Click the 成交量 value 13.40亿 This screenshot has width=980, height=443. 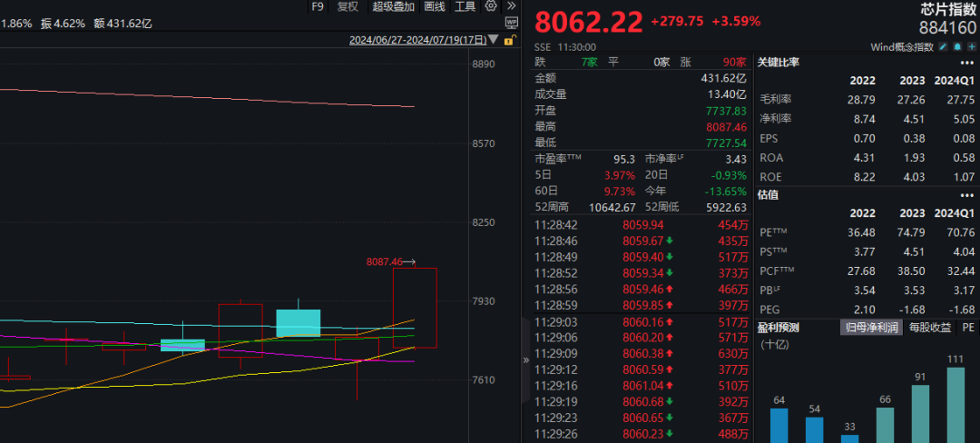click(727, 94)
